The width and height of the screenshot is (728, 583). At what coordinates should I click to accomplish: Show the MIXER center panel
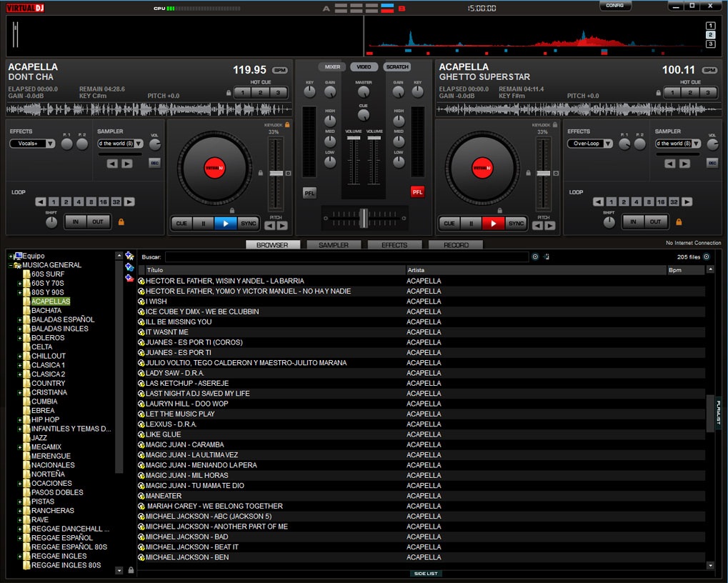tap(332, 67)
